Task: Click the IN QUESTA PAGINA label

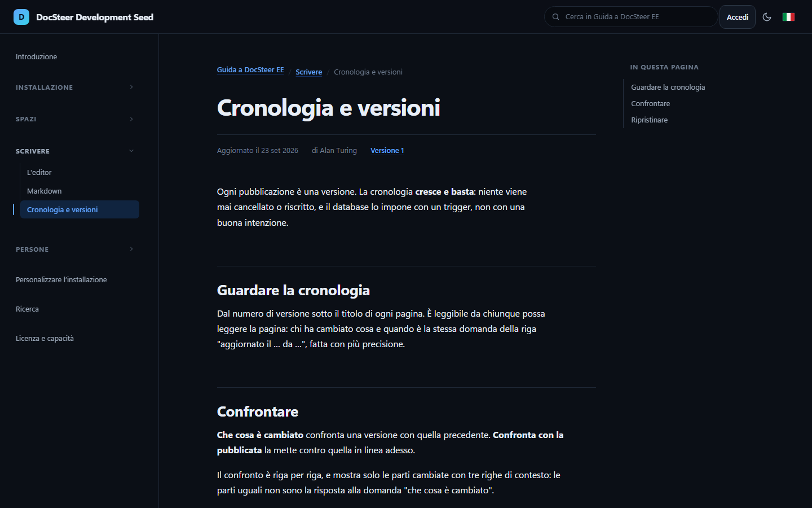Action: (664, 67)
